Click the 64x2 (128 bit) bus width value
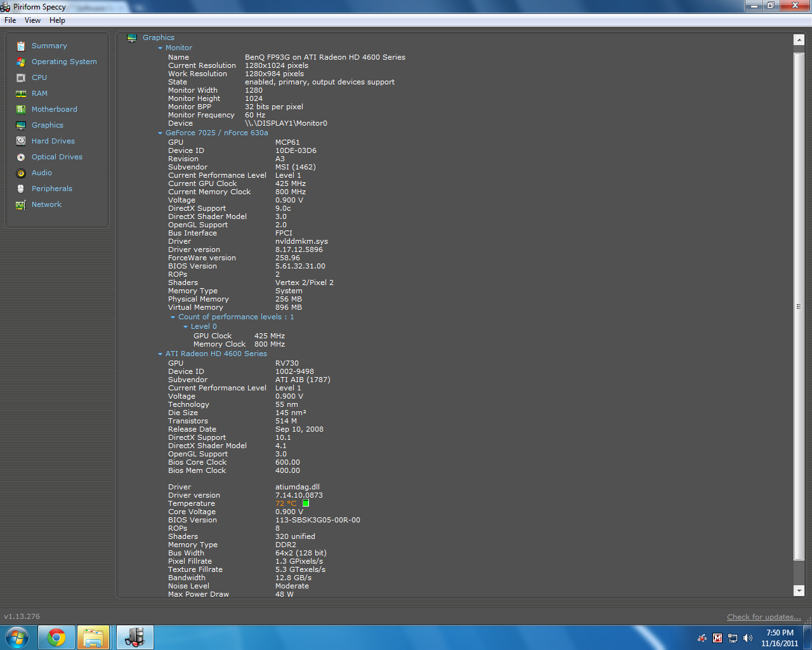 pos(301,553)
